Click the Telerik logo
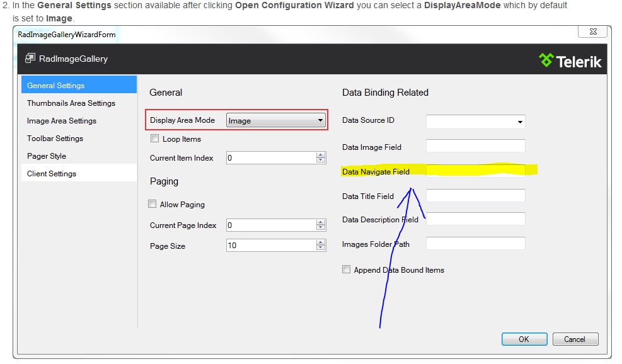 (570, 60)
